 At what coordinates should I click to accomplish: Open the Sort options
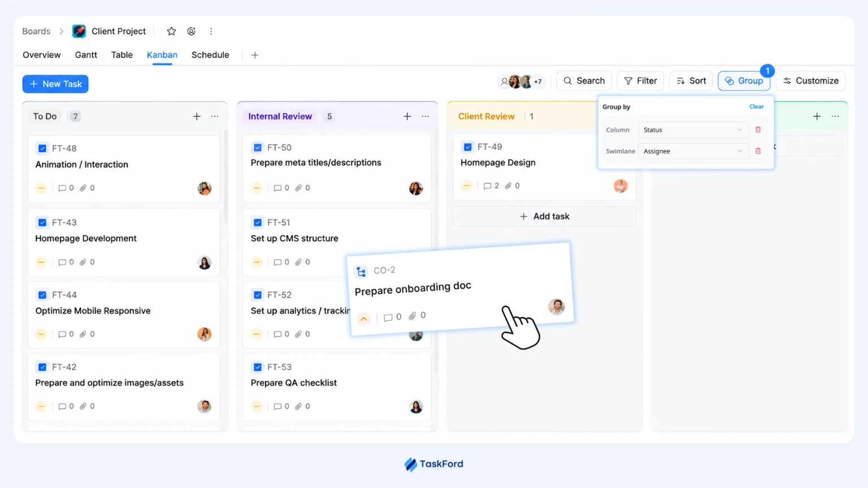pyautogui.click(x=692, y=81)
